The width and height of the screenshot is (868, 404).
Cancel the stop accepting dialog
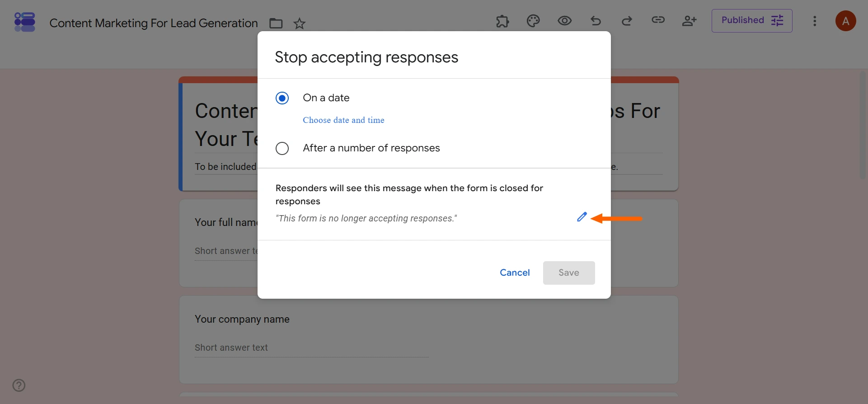click(x=515, y=273)
